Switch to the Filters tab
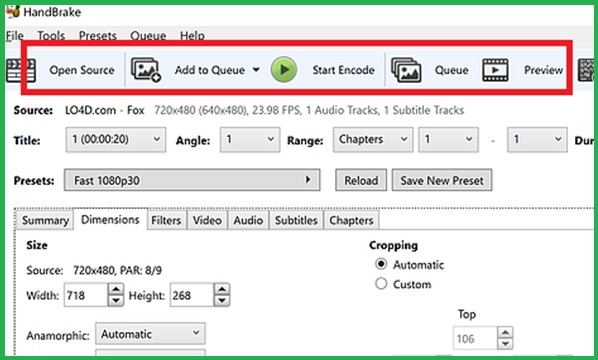 [166, 220]
